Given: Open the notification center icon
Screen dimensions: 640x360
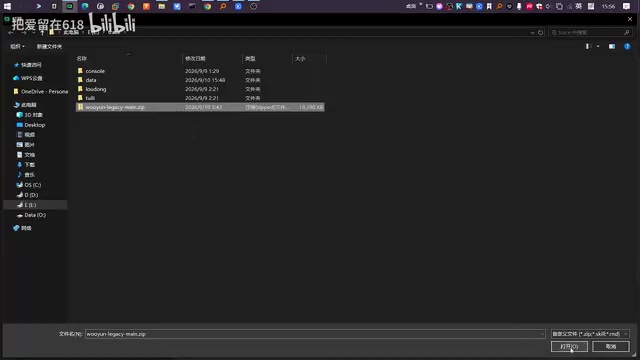Looking at the screenshot, I should pyautogui.click(x=626, y=6).
